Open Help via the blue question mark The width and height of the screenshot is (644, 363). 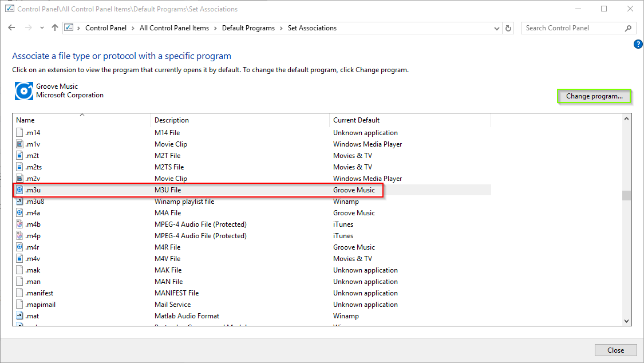point(638,44)
